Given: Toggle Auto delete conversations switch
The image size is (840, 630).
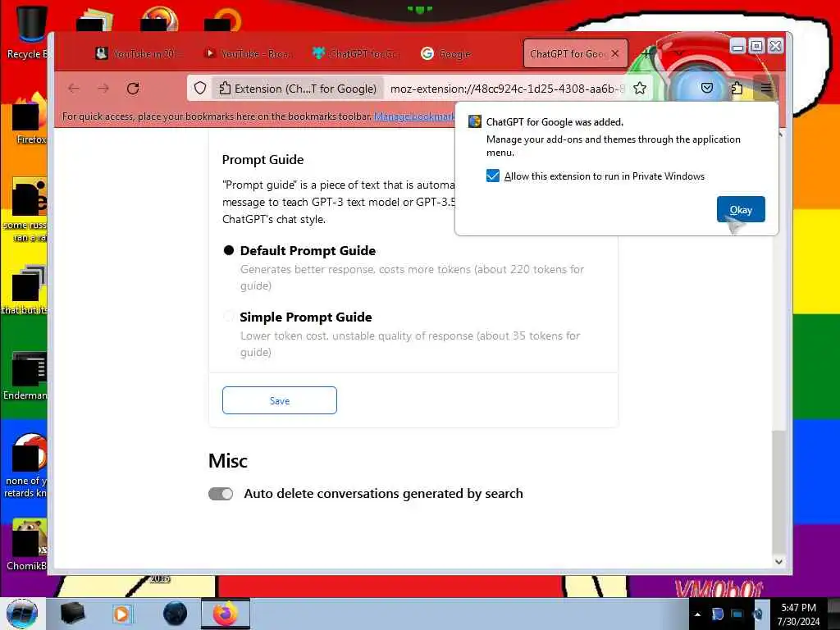Looking at the screenshot, I should pyautogui.click(x=221, y=493).
